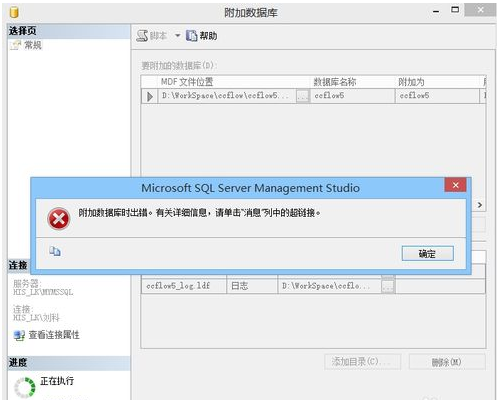Click the red error icon in dialog
The width and height of the screenshot is (497, 400).
pos(59,219)
